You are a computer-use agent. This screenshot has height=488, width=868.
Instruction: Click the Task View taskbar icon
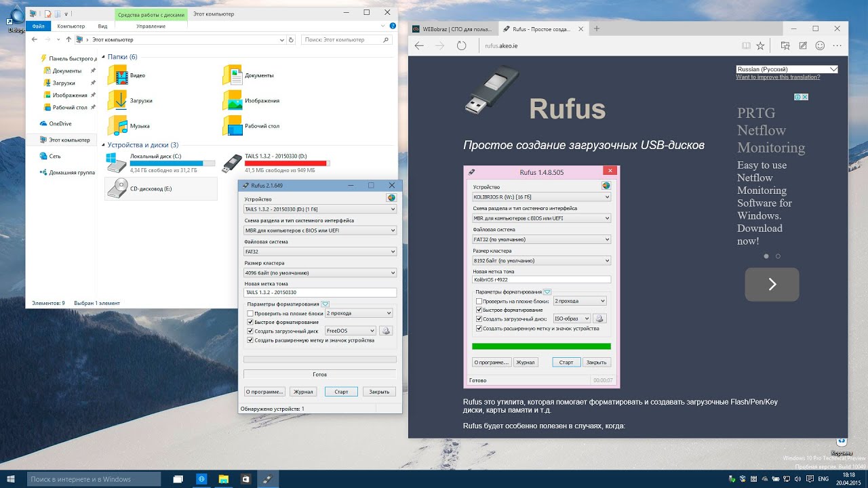click(178, 479)
